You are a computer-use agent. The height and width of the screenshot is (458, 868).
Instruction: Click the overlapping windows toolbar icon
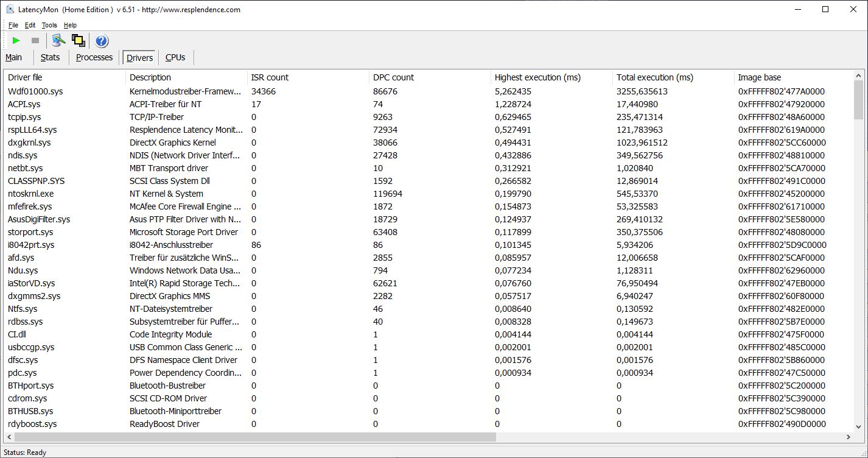(78, 41)
